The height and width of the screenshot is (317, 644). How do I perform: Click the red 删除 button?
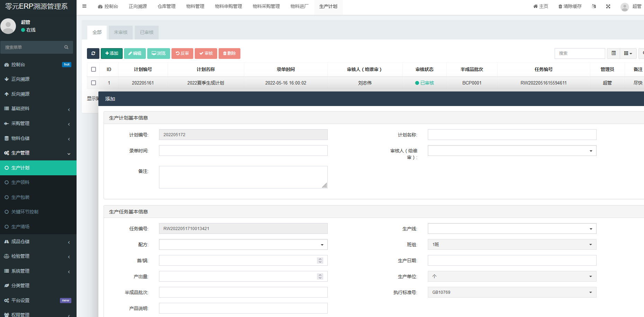click(x=229, y=53)
